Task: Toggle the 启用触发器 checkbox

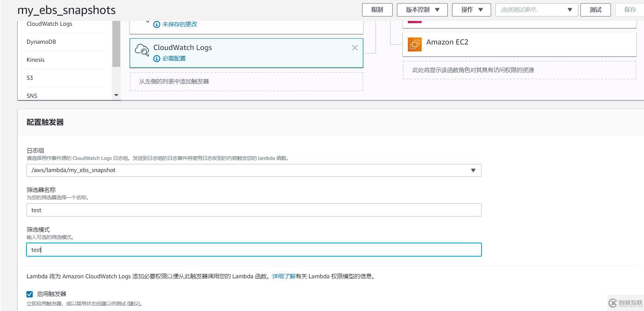Action: point(30,294)
